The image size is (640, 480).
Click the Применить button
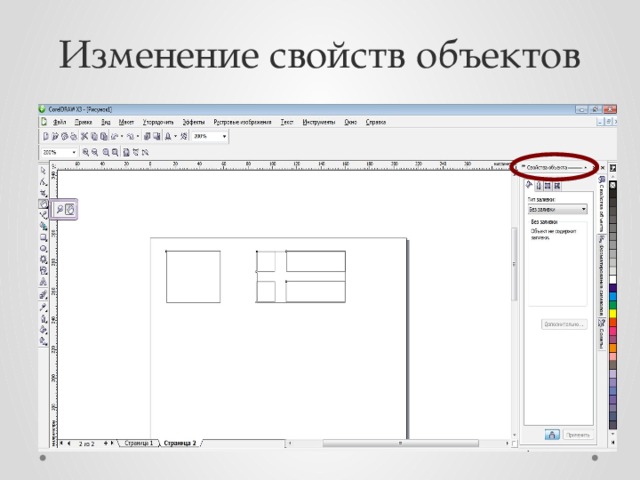[578, 435]
